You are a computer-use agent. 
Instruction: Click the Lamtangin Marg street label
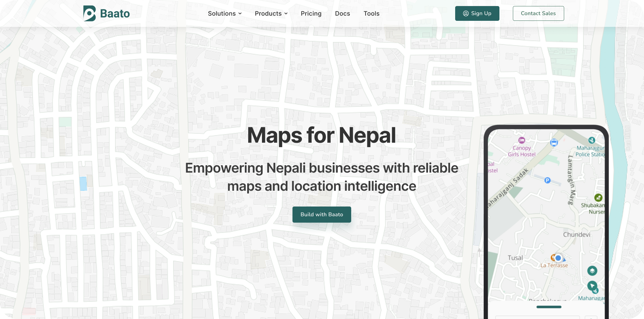[571, 180]
